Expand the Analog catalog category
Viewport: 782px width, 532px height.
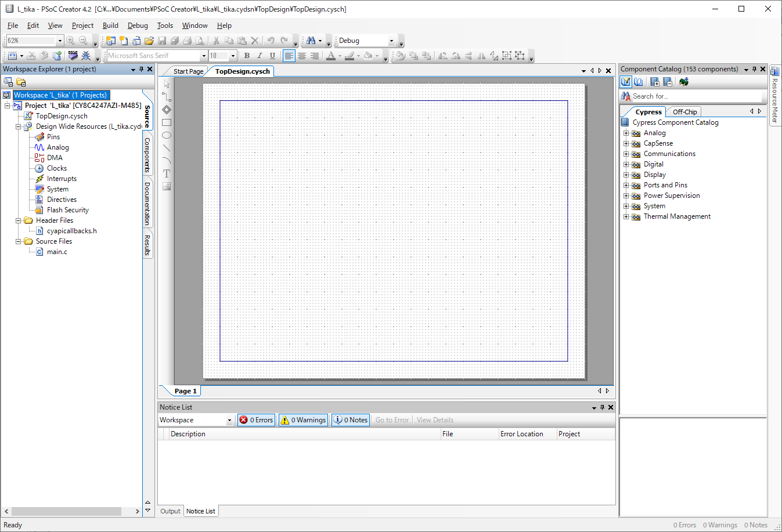click(x=626, y=133)
